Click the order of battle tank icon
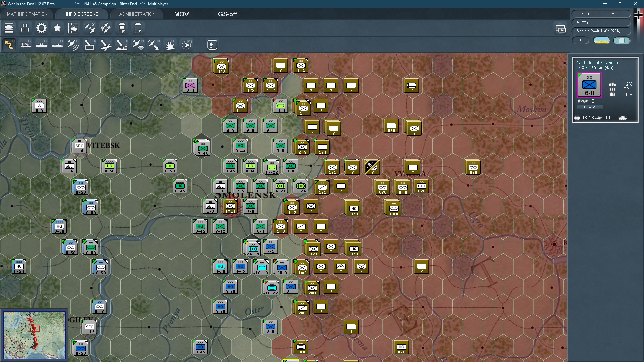 click(x=9, y=28)
